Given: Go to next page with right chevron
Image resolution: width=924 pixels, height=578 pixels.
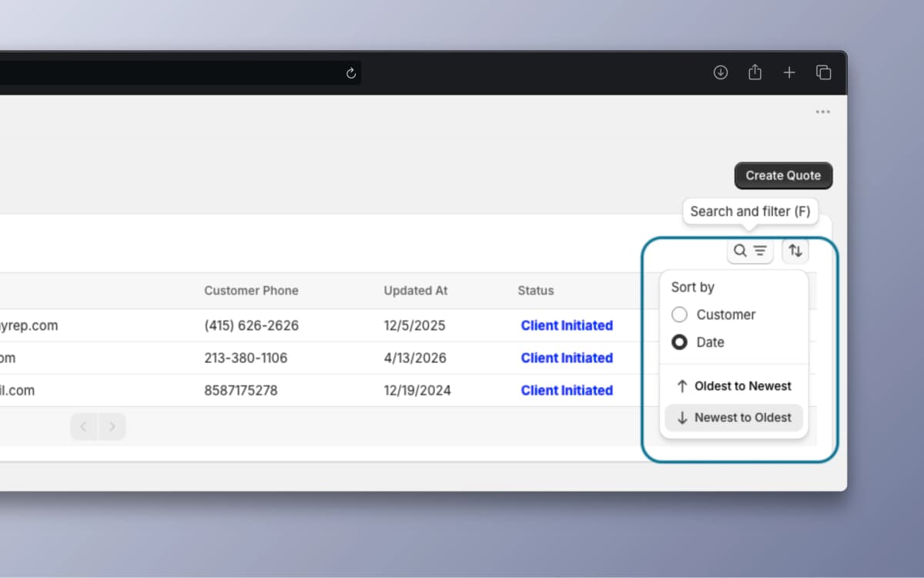Looking at the screenshot, I should [112, 427].
